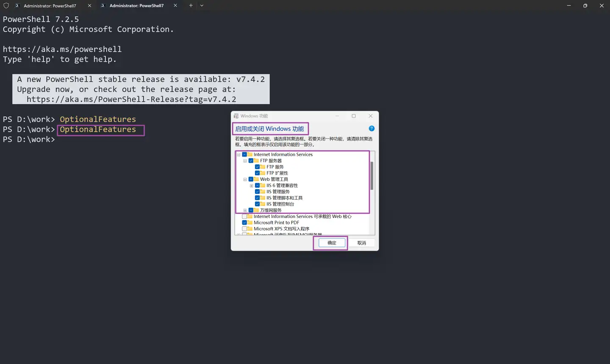
Task: Select the IIS 管理控制台 tree label
Action: pos(280,204)
